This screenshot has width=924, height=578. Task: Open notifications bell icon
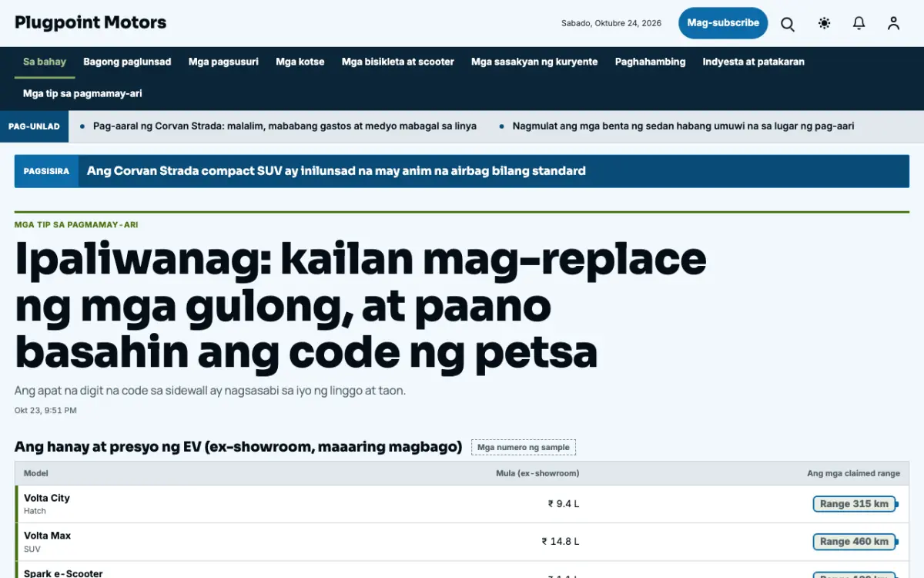pos(859,23)
